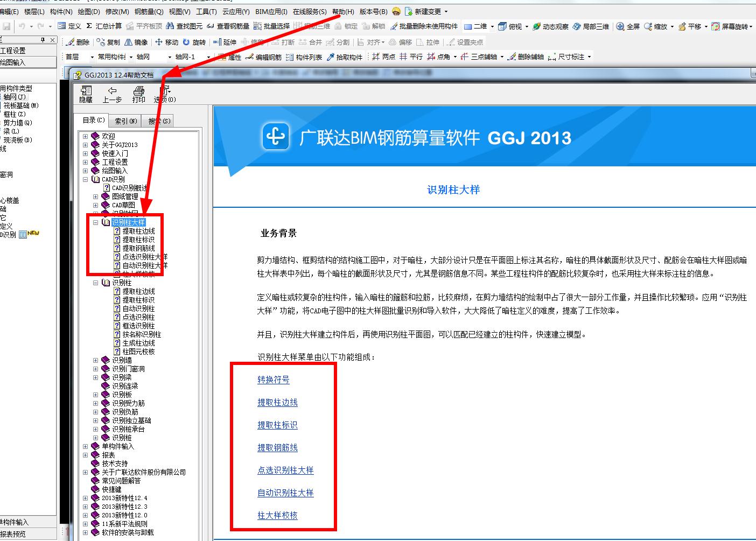Click 平行 parallel axis tool
Viewport: 756px width, 541px height.
point(411,57)
